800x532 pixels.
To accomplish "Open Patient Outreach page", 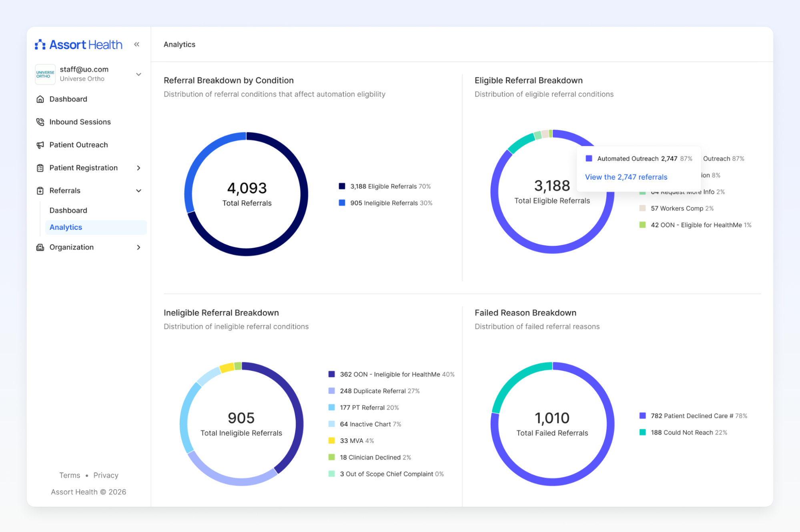I will (x=78, y=145).
